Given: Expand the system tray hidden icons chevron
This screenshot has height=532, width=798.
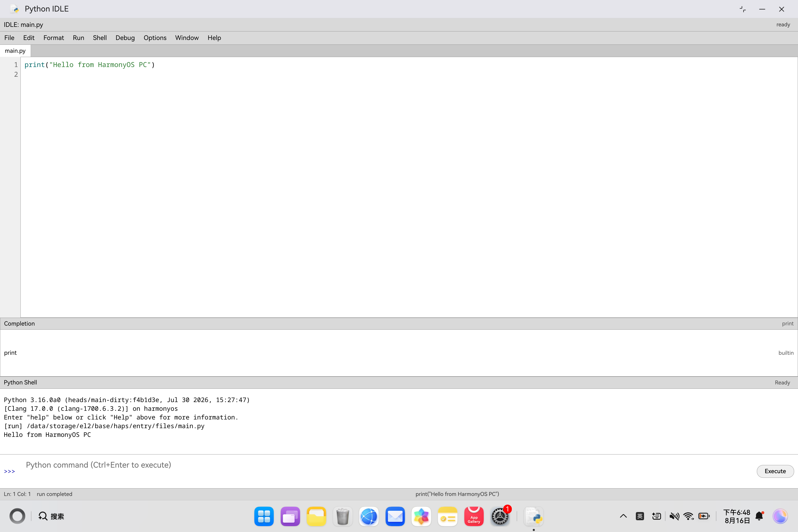Looking at the screenshot, I should 623,516.
